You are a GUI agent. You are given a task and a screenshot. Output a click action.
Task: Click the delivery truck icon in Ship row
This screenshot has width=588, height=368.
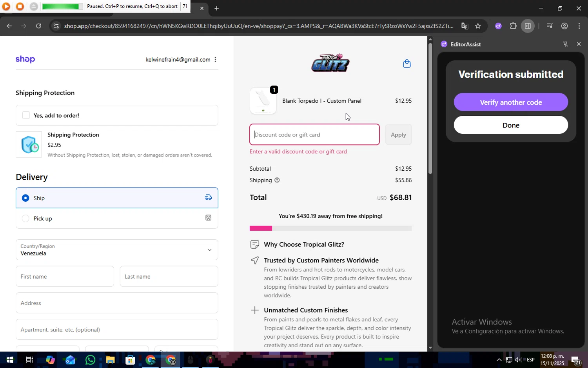209,197
